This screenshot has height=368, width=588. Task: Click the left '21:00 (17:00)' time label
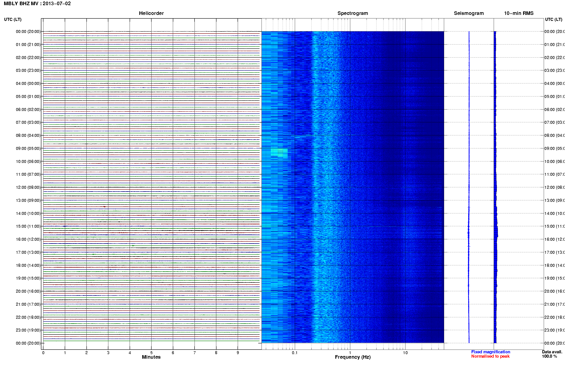click(28, 304)
